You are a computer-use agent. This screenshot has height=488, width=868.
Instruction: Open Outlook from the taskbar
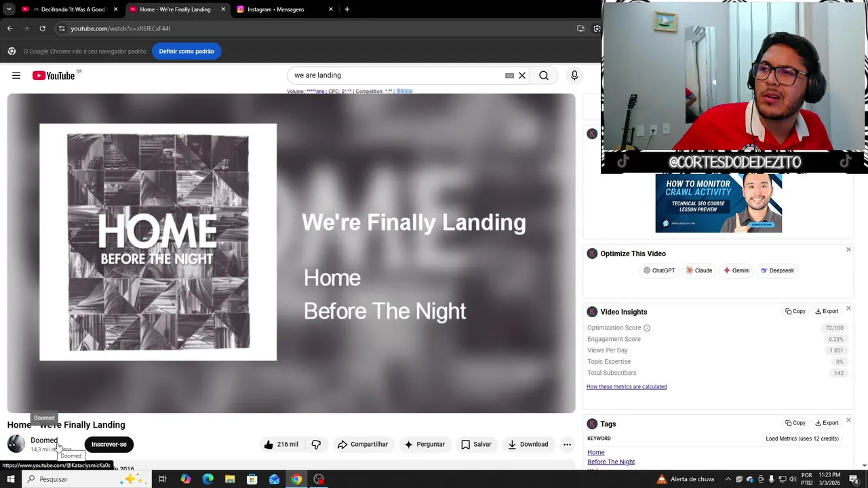274,479
